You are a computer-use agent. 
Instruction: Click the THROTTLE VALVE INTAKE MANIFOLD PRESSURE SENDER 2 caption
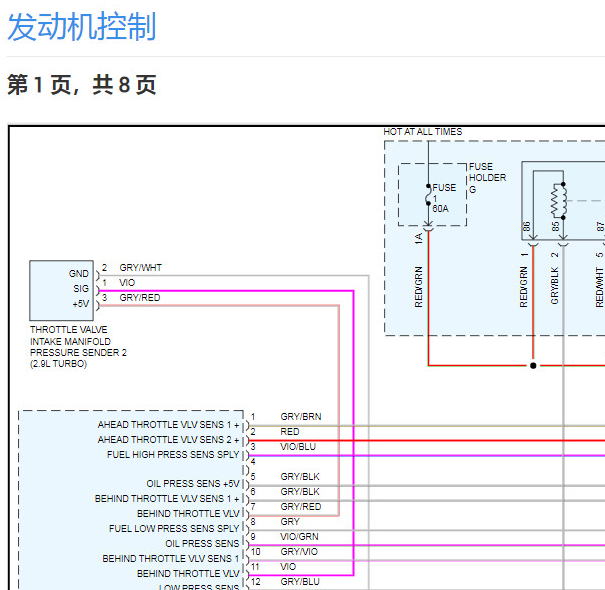pos(78,347)
